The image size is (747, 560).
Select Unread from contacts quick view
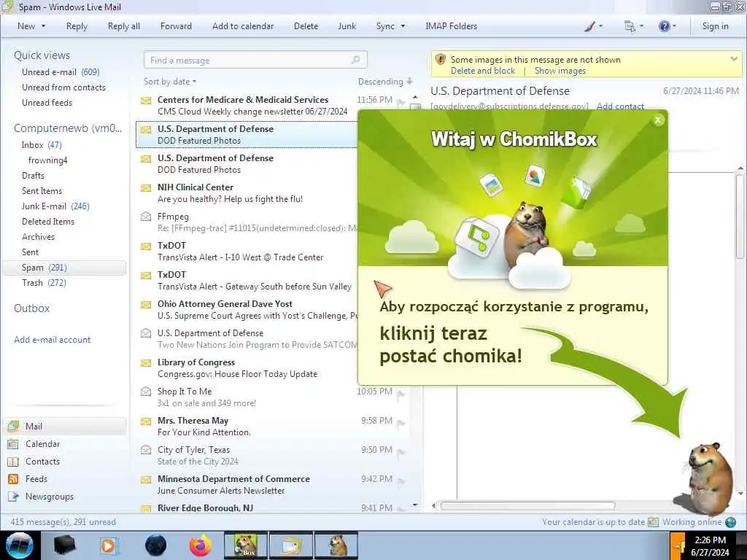(x=63, y=87)
